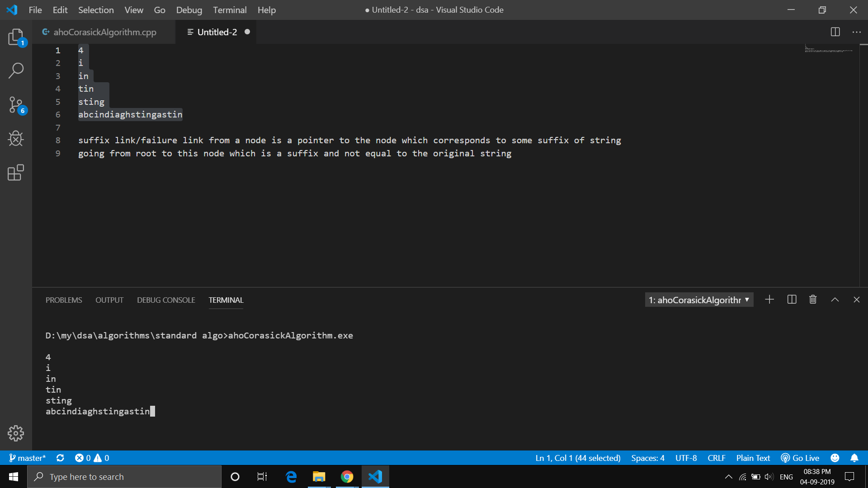This screenshot has width=868, height=488.
Task: Open the Explorer sidebar
Action: [x=16, y=38]
